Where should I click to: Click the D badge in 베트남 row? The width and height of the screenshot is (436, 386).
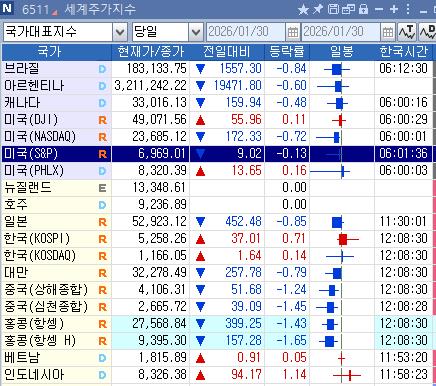[x=102, y=358]
